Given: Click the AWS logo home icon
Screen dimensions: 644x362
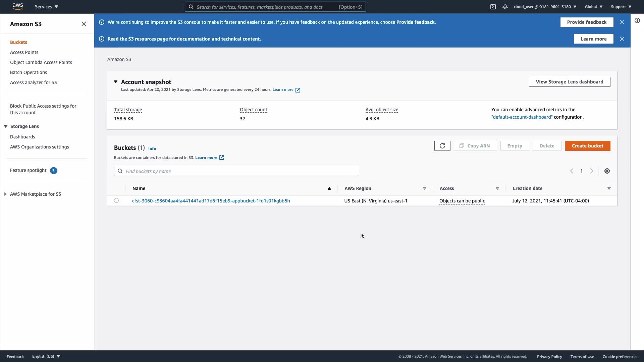Looking at the screenshot, I should (17, 6).
